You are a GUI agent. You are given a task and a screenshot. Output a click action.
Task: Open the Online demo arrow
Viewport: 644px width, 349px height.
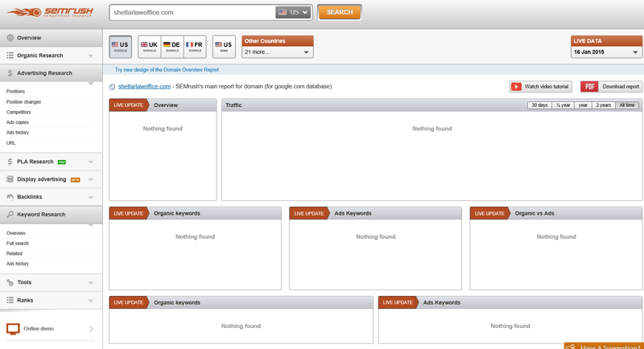(91, 329)
